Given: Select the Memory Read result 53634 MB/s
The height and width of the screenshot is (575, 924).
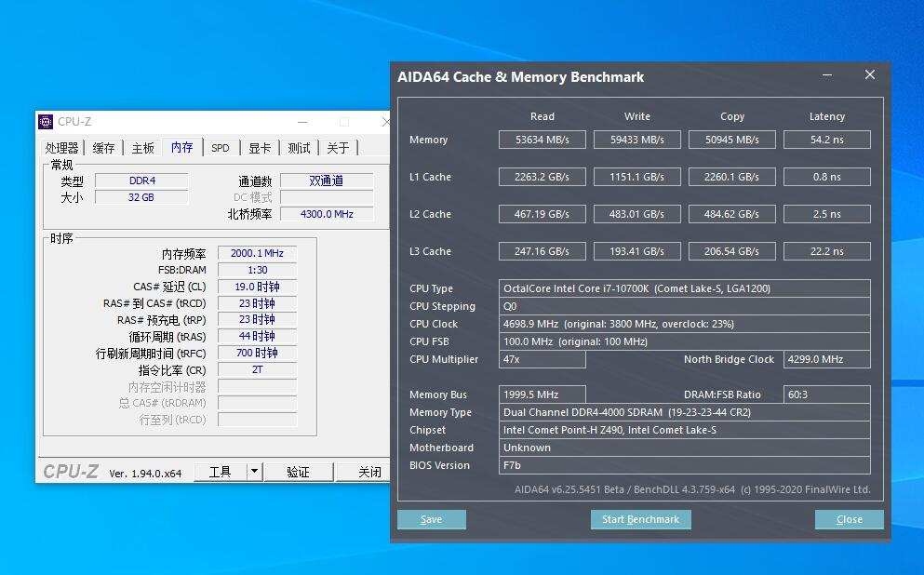Looking at the screenshot, I should pyautogui.click(x=542, y=139).
